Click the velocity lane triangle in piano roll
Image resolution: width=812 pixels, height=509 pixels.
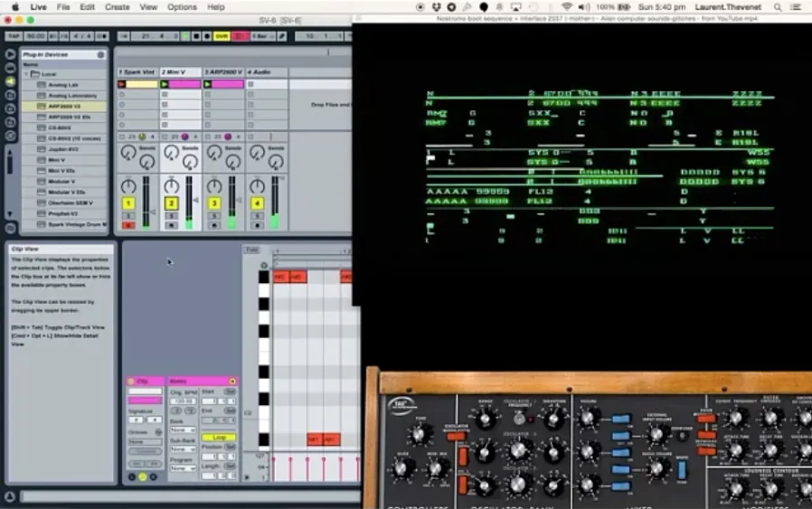pyautogui.click(x=247, y=476)
